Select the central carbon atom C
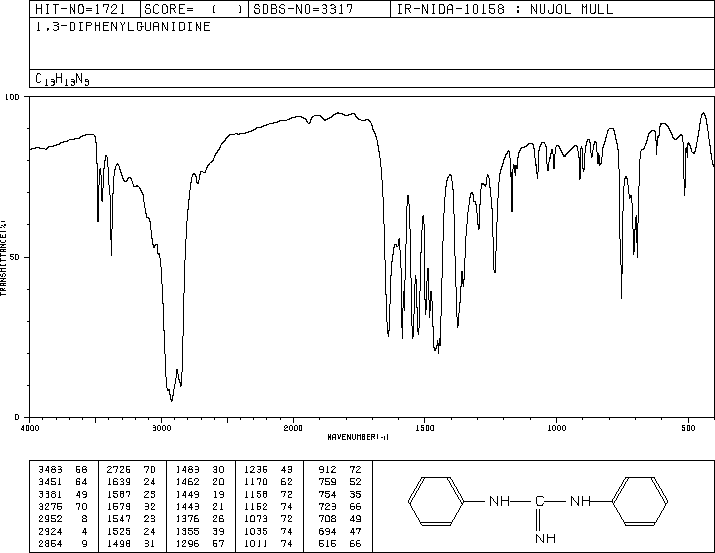715x553 pixels. (540, 501)
